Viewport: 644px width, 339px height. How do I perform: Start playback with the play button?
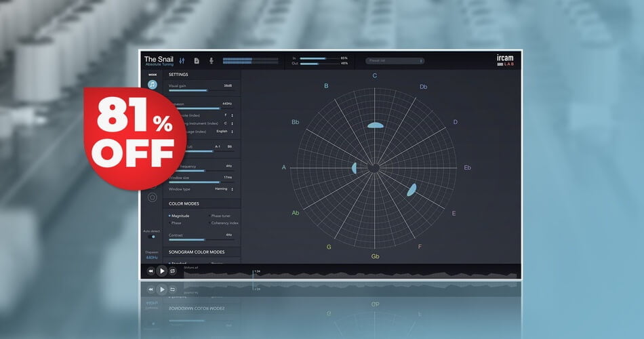click(162, 271)
